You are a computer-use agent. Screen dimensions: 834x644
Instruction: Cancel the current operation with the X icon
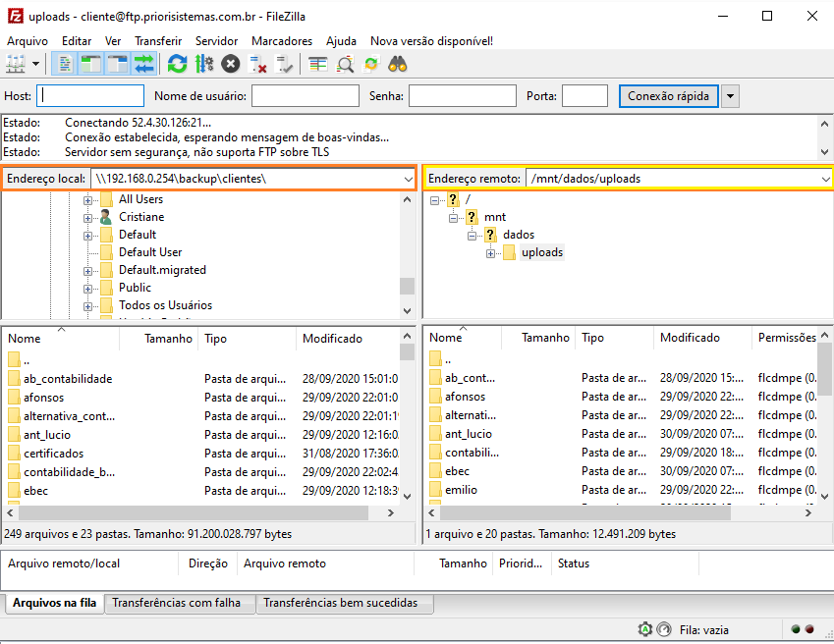click(230, 64)
